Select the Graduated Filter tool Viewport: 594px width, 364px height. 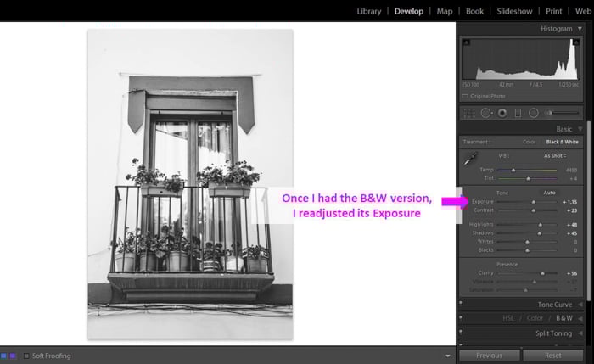coord(518,113)
